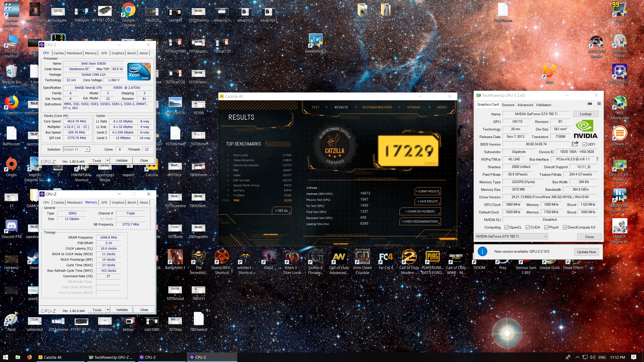Click Lookup button in GPU-Z
Viewport: 644px width, 362px height.
(586, 114)
